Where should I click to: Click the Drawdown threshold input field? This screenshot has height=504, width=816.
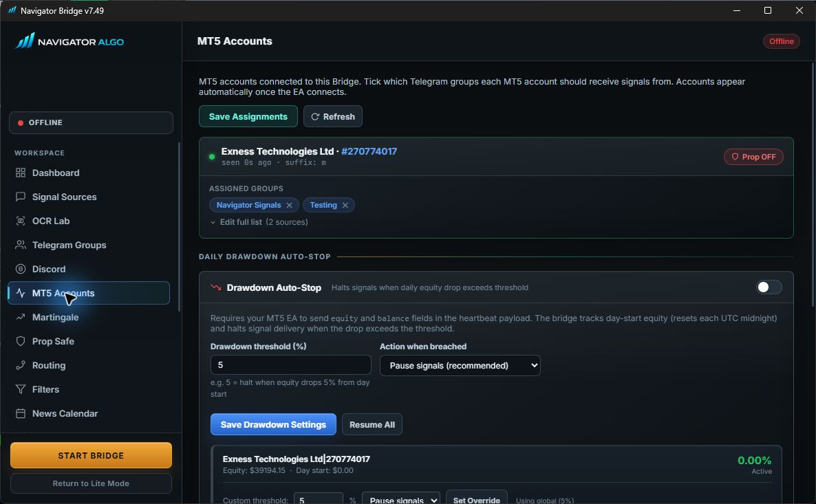(291, 365)
